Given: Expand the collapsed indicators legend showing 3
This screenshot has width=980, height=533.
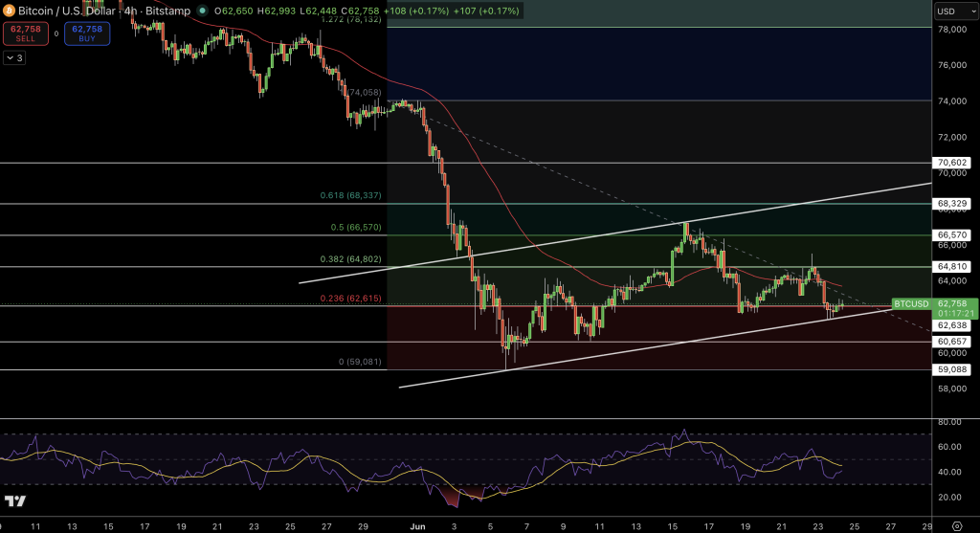Looking at the screenshot, I should coord(14,58).
